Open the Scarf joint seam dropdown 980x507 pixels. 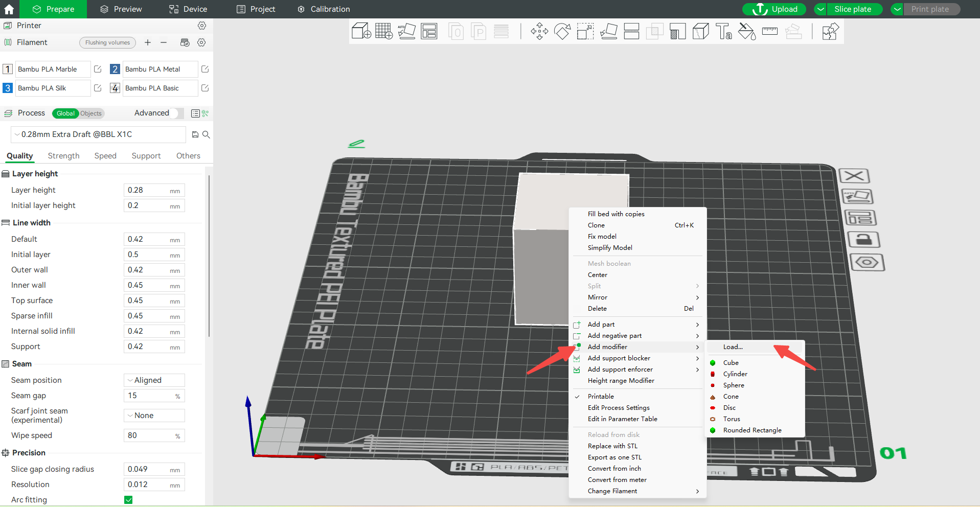tap(154, 416)
